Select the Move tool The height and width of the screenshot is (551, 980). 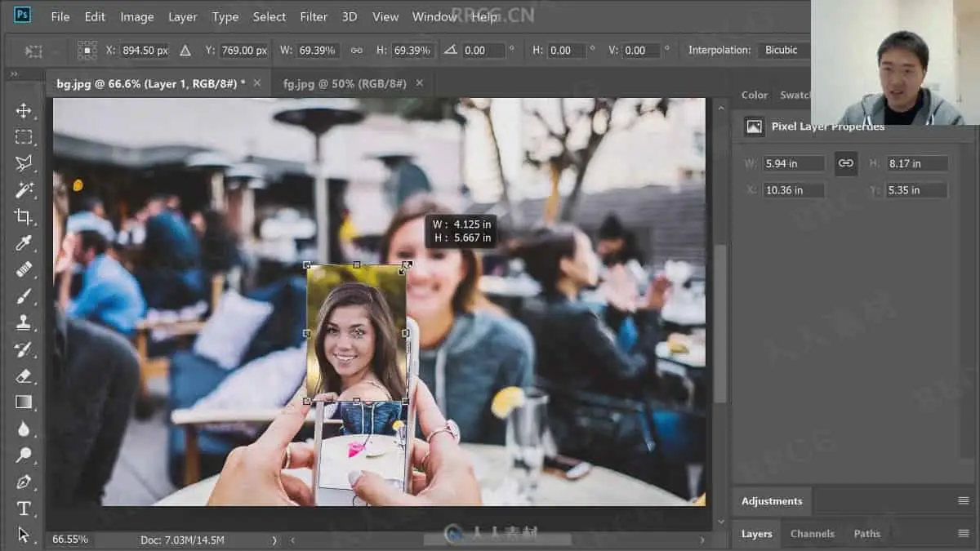point(24,111)
